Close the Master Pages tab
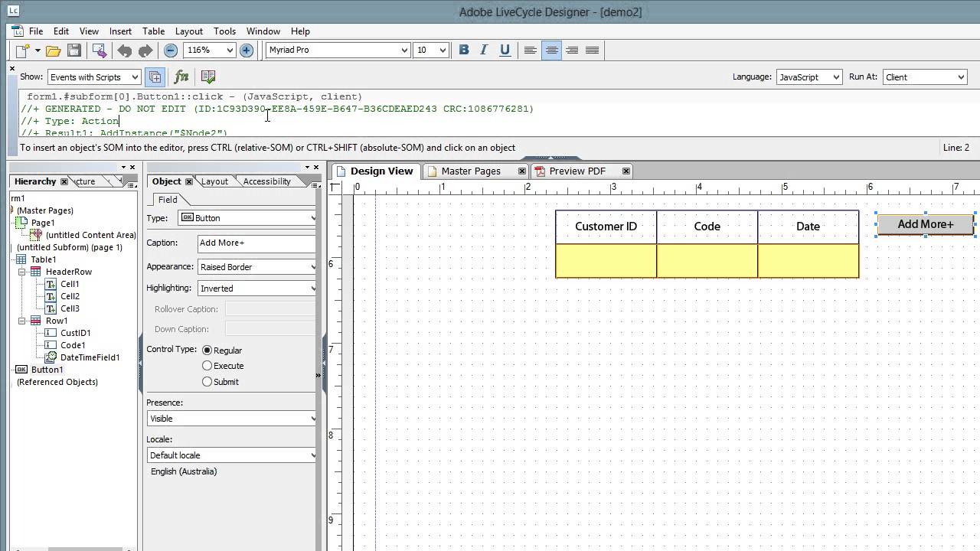980x551 pixels. [x=522, y=171]
